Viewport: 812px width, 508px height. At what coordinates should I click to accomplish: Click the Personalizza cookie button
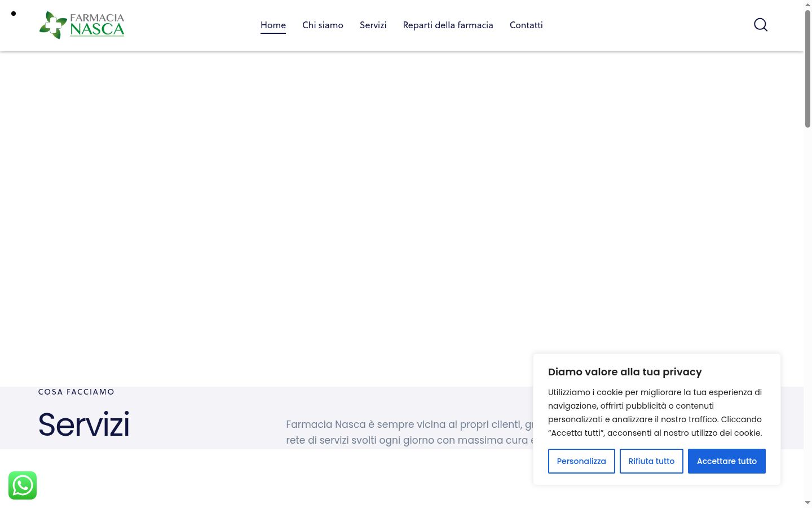coord(581,461)
